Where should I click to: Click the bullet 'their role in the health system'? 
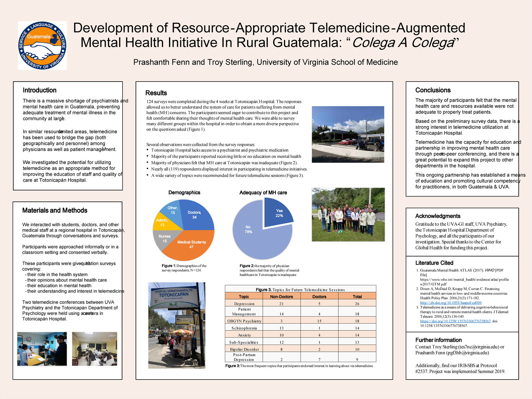(56, 275)
